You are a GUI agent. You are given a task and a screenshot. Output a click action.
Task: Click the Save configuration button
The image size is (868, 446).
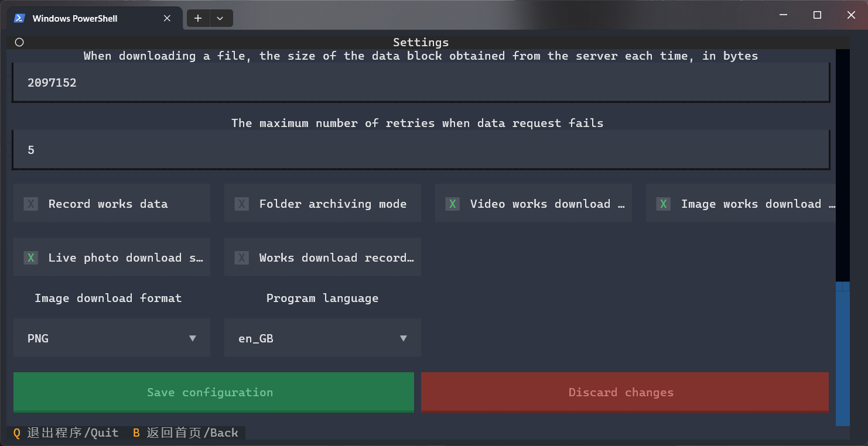[x=213, y=392]
